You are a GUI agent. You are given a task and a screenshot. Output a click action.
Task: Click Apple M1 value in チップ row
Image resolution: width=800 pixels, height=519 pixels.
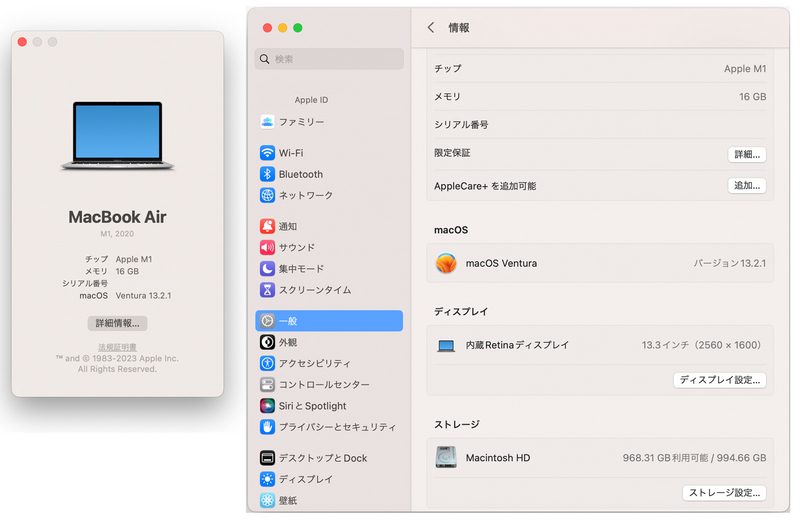click(x=745, y=68)
